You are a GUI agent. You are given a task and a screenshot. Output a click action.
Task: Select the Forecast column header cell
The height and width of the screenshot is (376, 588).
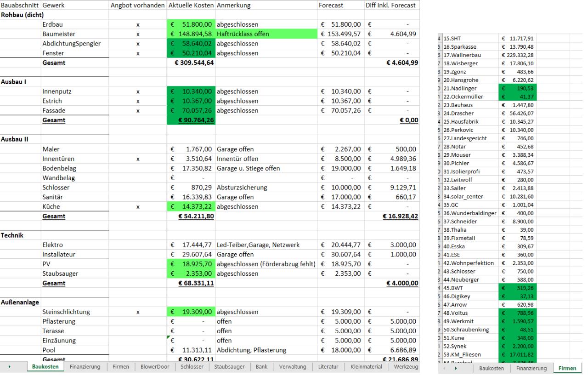pos(341,5)
